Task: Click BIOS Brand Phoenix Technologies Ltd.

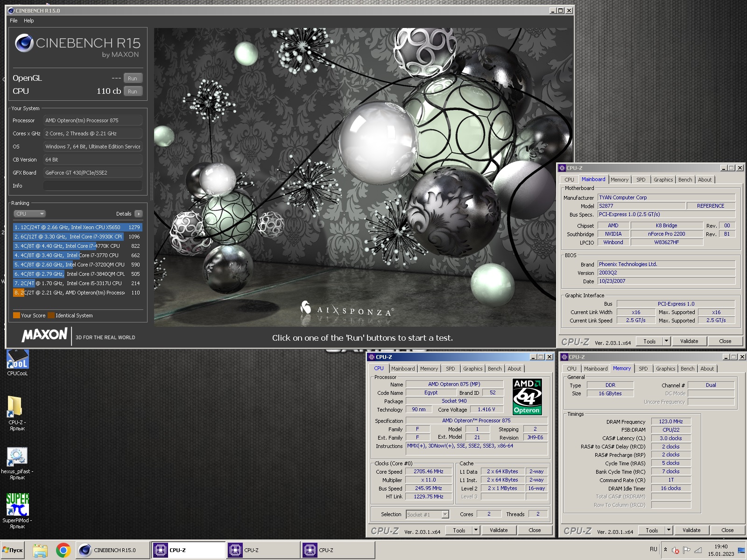Action: [x=666, y=264]
